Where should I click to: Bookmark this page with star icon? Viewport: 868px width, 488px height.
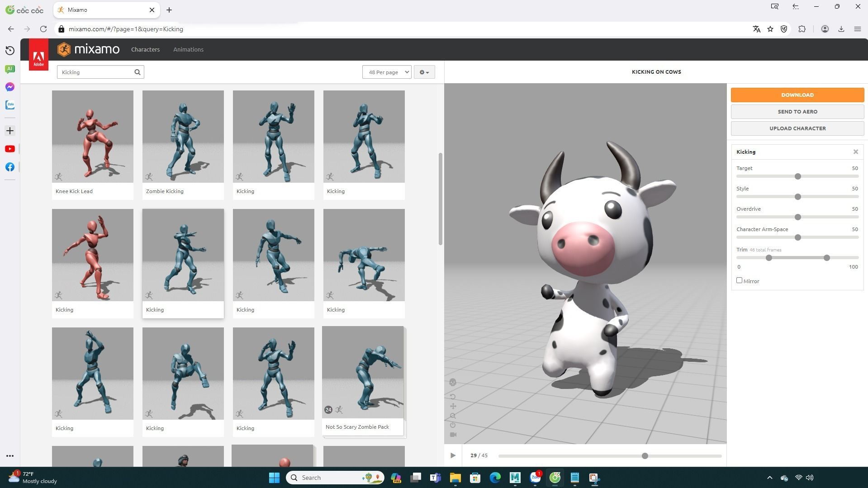770,29
